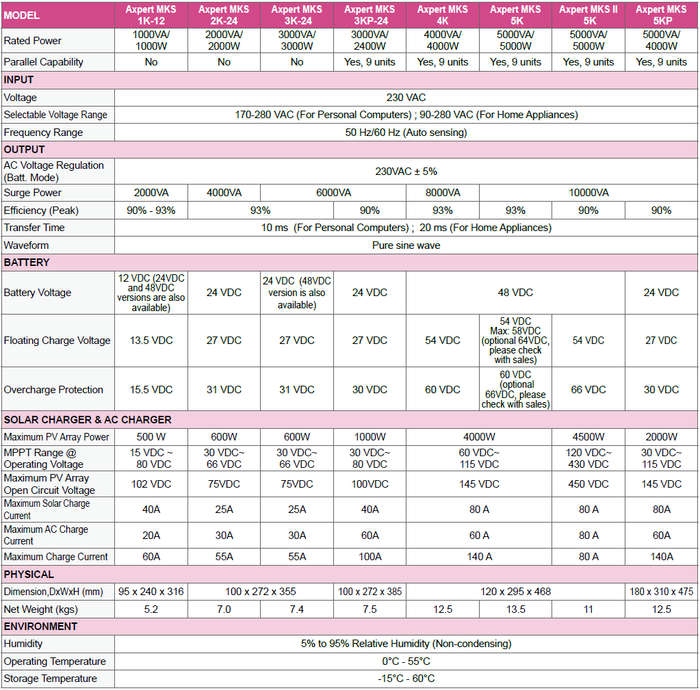Click the 15.5 VDC overcharge cell
The width and height of the screenshot is (700, 690).
click(151, 390)
